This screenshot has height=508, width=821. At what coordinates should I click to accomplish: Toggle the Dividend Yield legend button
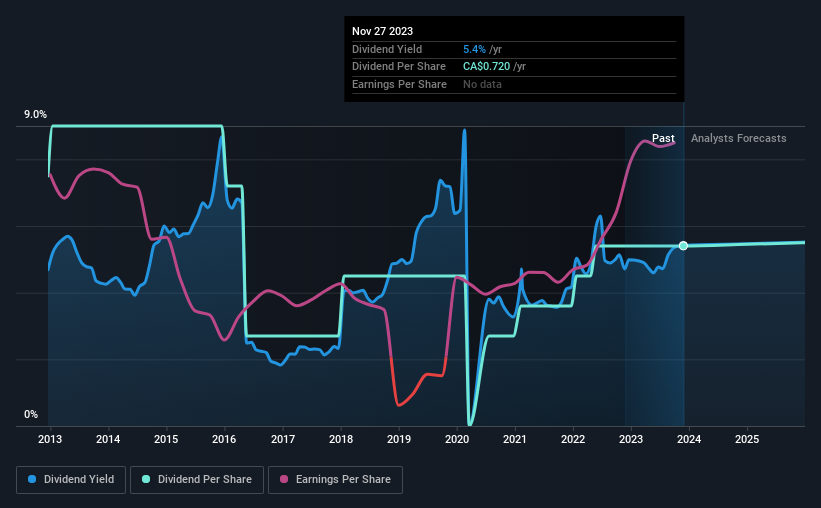coord(71,480)
